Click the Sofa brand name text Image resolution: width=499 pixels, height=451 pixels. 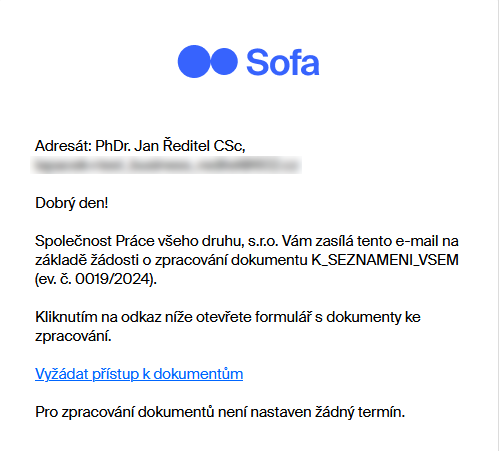point(283,62)
